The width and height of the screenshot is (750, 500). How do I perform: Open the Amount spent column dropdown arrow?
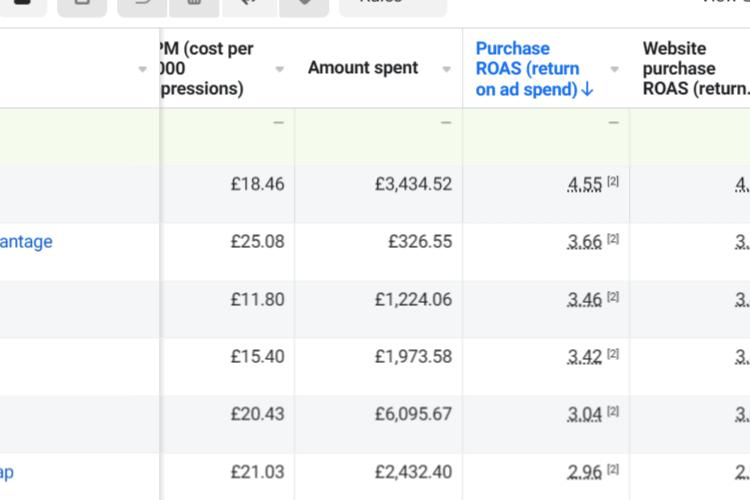446,69
